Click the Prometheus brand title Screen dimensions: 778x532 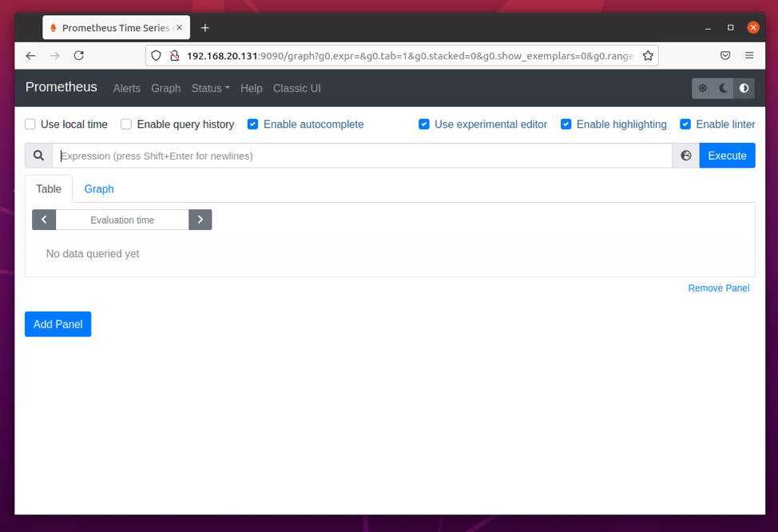coord(61,87)
